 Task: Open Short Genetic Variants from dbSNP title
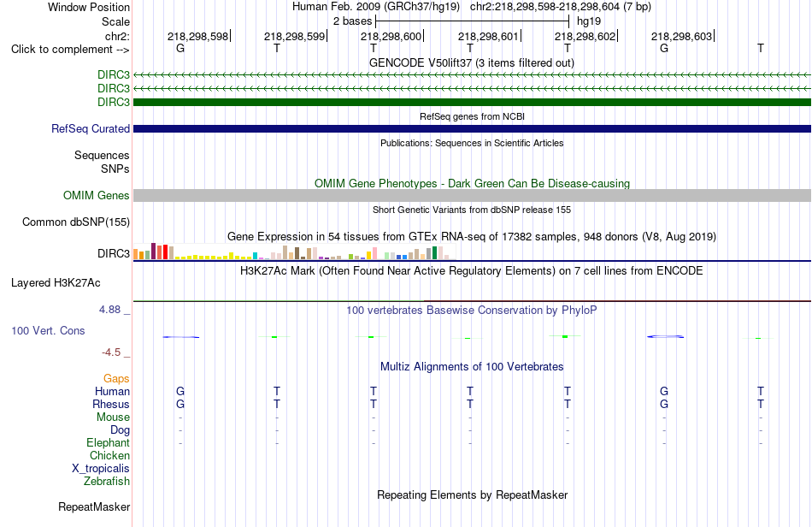(472, 210)
